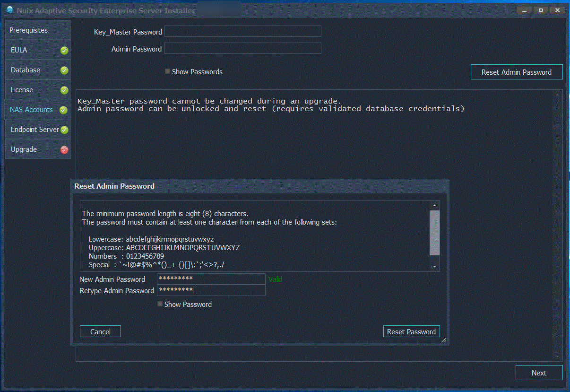Click the Nuix app icon in title bar

point(9,10)
